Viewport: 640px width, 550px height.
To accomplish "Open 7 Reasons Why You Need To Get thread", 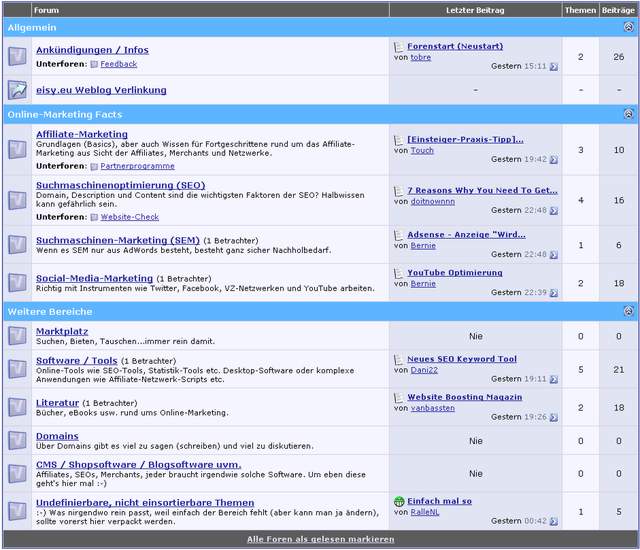I will coord(482,190).
